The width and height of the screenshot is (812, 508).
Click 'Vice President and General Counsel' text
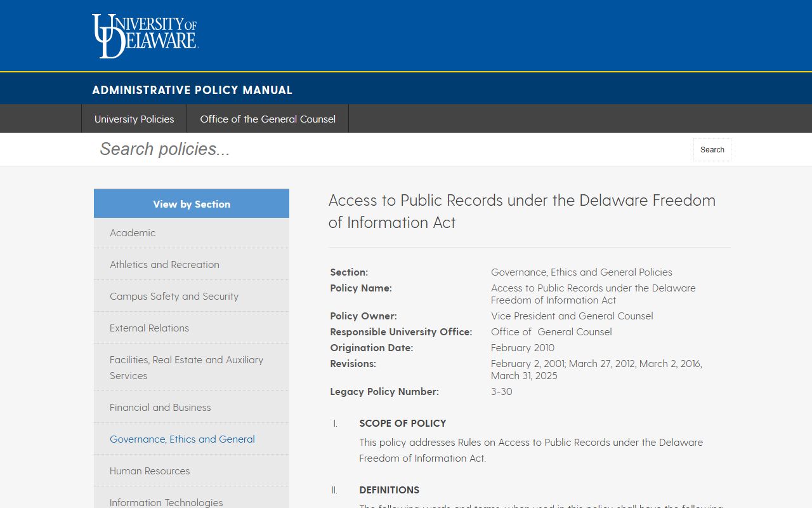point(572,316)
